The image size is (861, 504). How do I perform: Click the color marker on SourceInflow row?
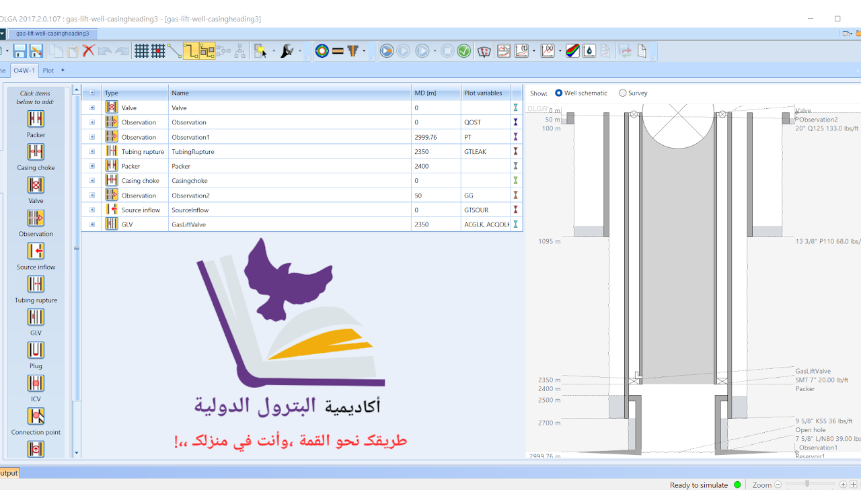tap(516, 210)
